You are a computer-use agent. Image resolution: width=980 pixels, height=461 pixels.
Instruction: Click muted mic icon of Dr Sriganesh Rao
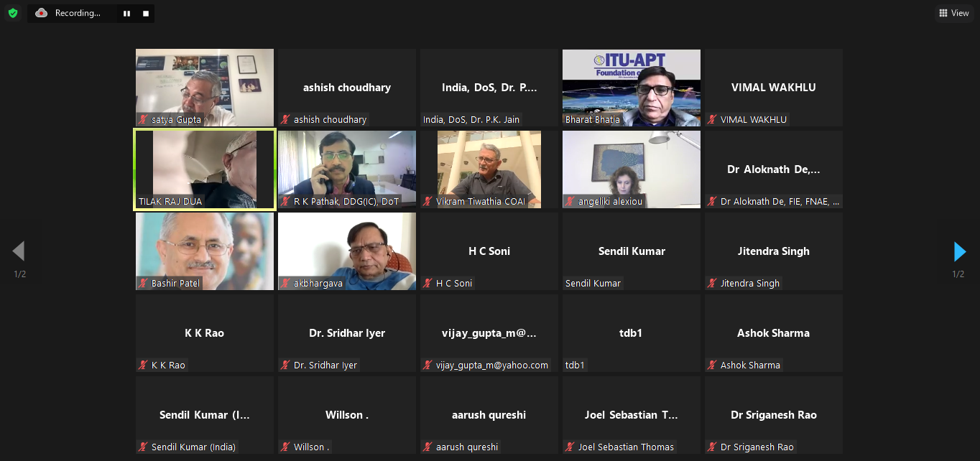click(x=712, y=447)
